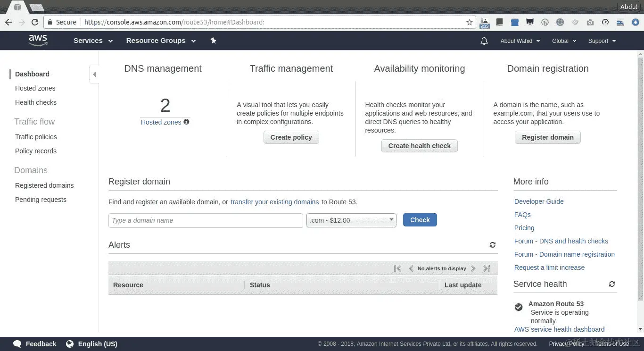Screen dimensions: 644x351
Task: Click the Feedback speech bubble icon
Action: [x=17, y=344]
